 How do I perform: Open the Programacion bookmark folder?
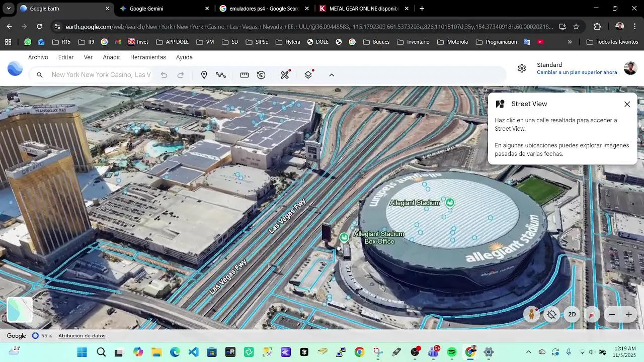496,42
